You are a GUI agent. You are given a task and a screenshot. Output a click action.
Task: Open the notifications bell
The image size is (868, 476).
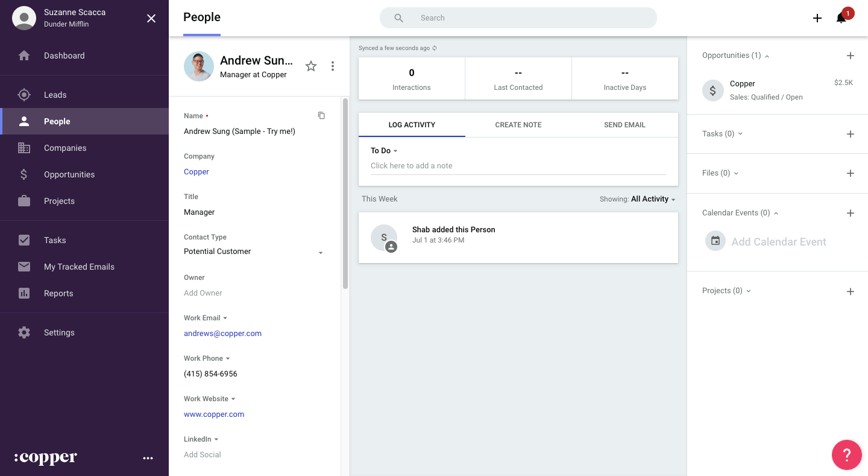click(x=841, y=18)
